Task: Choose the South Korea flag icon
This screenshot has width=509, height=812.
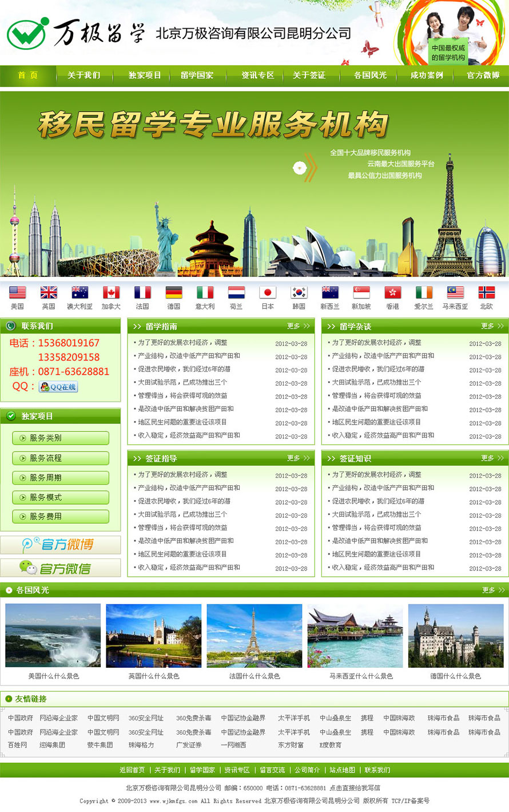Action: [x=299, y=293]
